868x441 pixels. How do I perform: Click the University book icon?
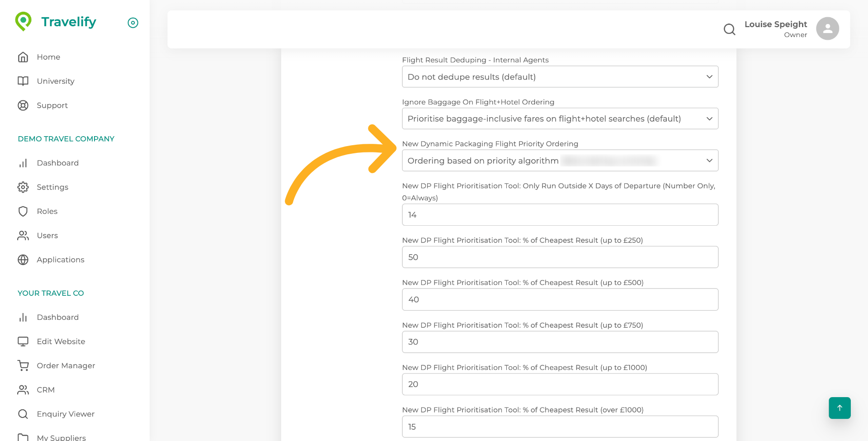tap(23, 81)
